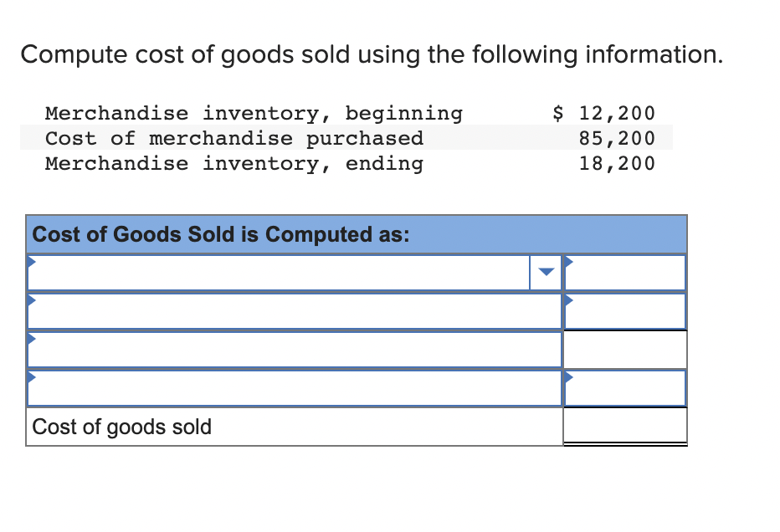Click the fourth row amount field
Viewport: 780px width, 532px height.
625,387
